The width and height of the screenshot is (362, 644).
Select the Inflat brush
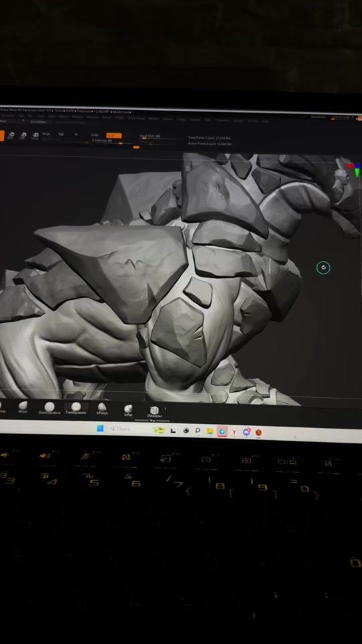coord(128,411)
